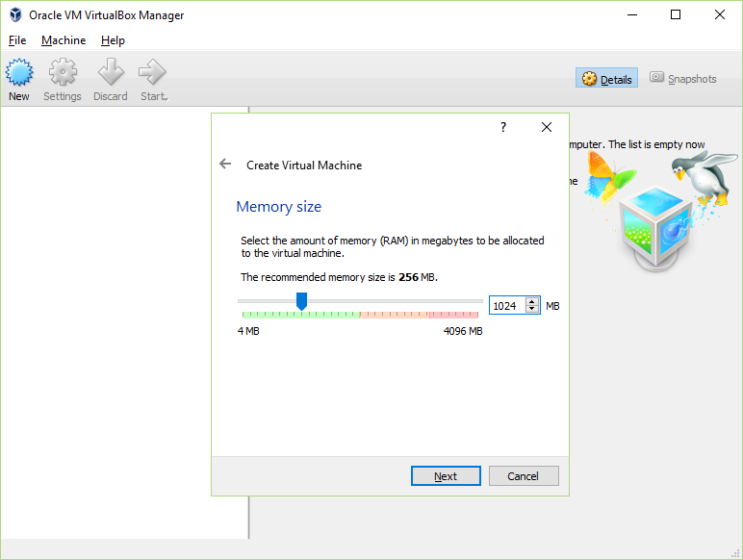The width and height of the screenshot is (743, 560).
Task: Switch to the Details view
Action: (x=606, y=78)
